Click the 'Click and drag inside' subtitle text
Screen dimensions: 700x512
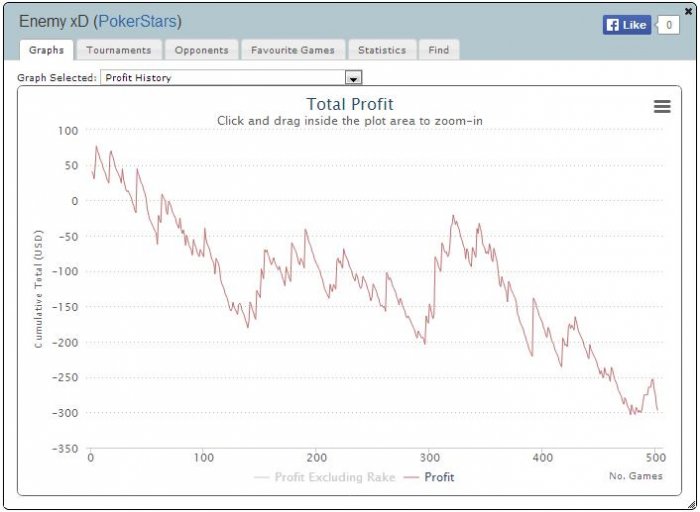click(x=350, y=121)
